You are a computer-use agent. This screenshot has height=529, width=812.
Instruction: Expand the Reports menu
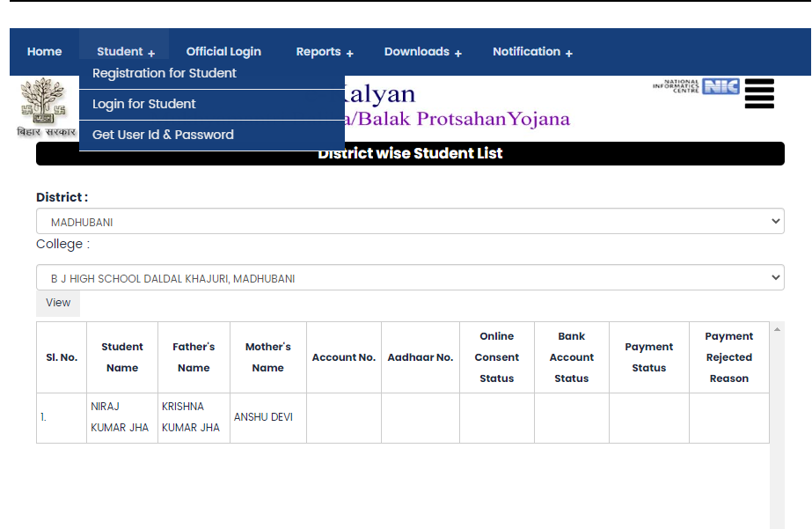(x=324, y=52)
